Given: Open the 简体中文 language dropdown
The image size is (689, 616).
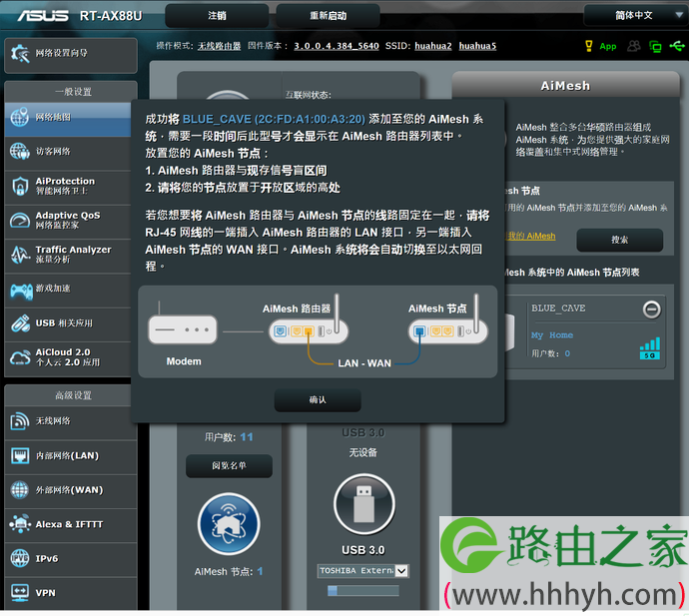Looking at the screenshot, I should click(634, 15).
